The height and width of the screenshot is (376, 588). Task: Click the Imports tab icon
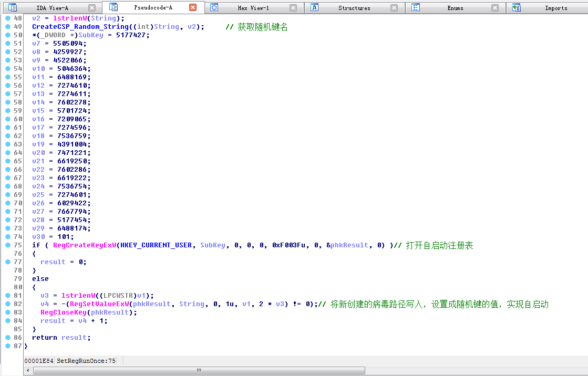(517, 7)
